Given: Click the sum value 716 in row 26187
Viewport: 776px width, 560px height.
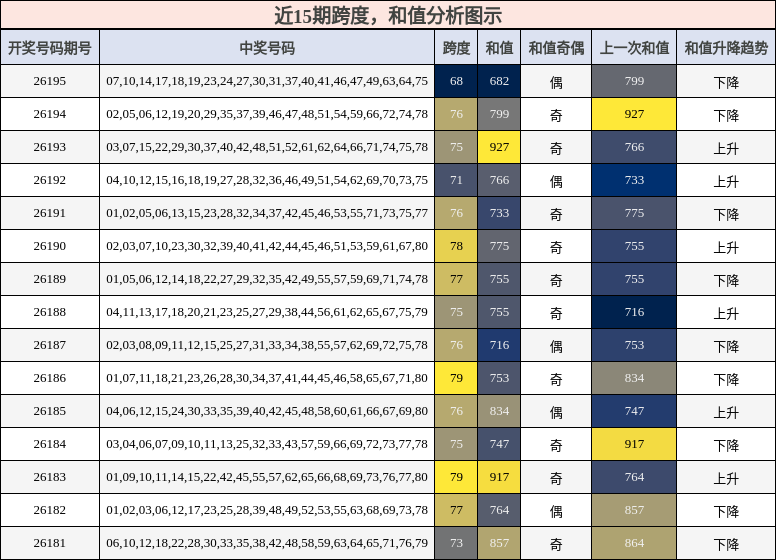Looking at the screenshot, I should (x=499, y=345).
